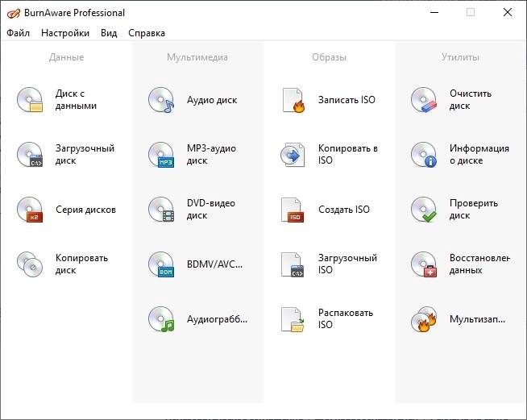Screen dimensions: 527x420
Task: Click the Копировать в ISO label
Action: click(348, 154)
